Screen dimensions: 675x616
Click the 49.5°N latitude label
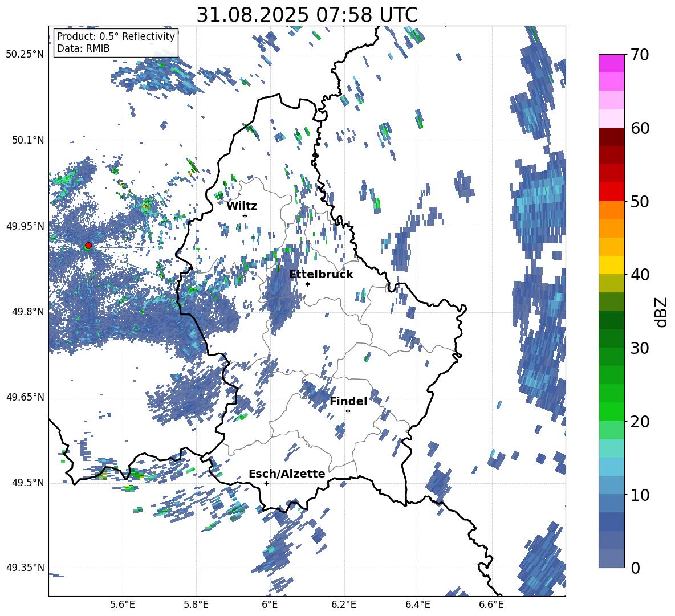(28, 483)
